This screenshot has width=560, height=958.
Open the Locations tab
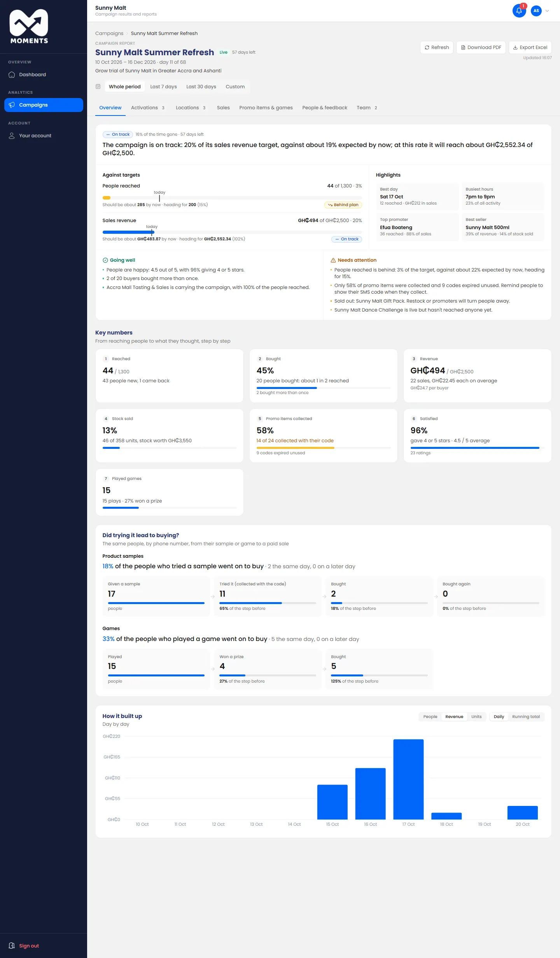191,108
